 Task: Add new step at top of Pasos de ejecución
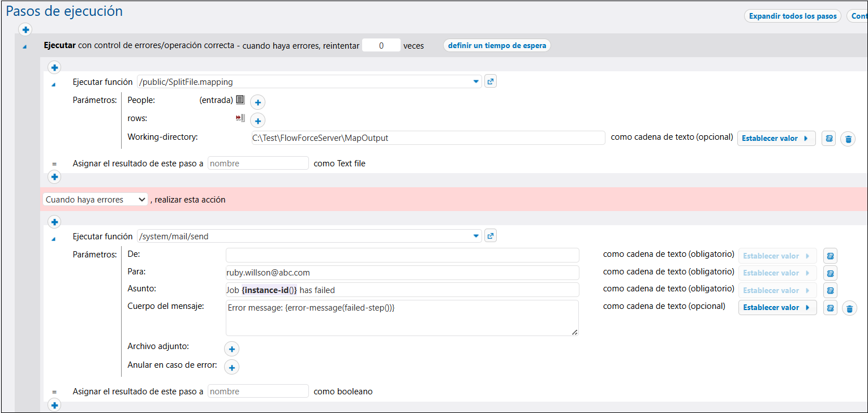point(25,29)
